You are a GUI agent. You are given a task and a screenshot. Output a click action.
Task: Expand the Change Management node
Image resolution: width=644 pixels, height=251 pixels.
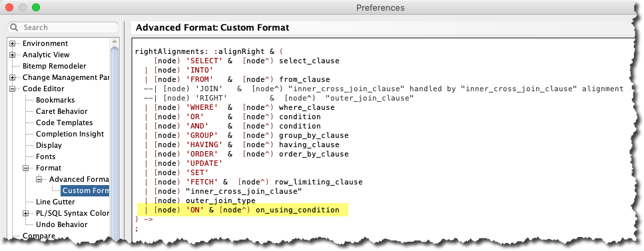click(x=13, y=78)
